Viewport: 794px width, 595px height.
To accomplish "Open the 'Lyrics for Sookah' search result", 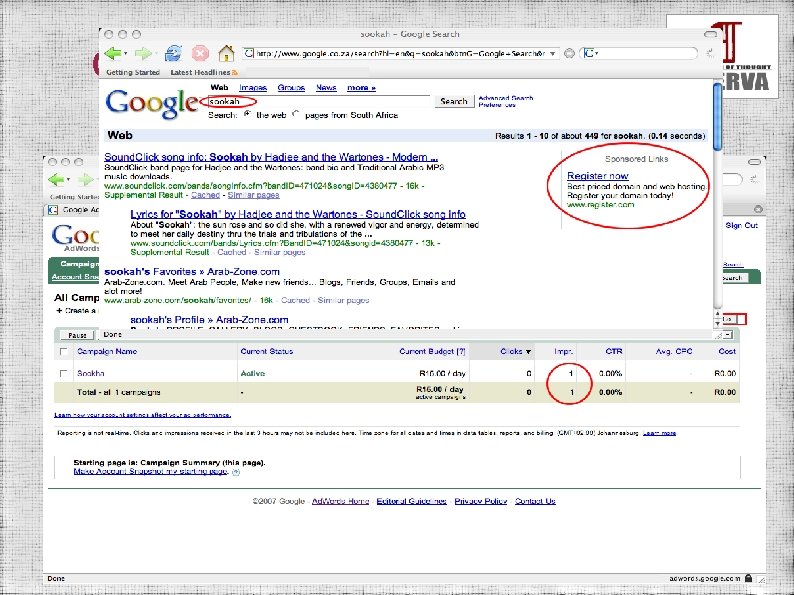I will click(x=298, y=214).
